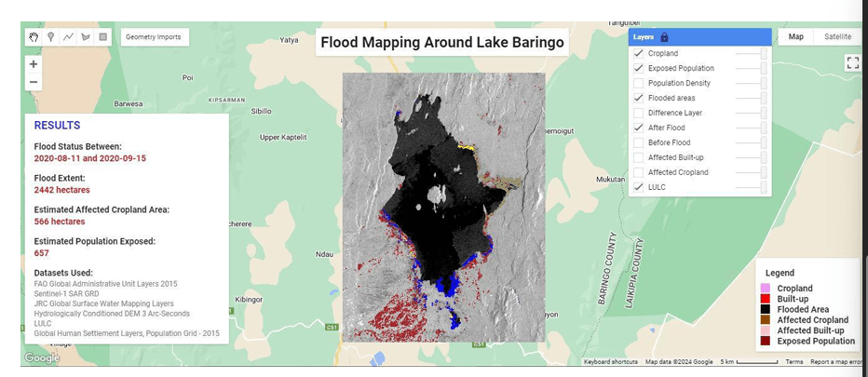This screenshot has height=377, width=868.
Task: Enable the Affected Cropland layer
Action: tap(638, 172)
